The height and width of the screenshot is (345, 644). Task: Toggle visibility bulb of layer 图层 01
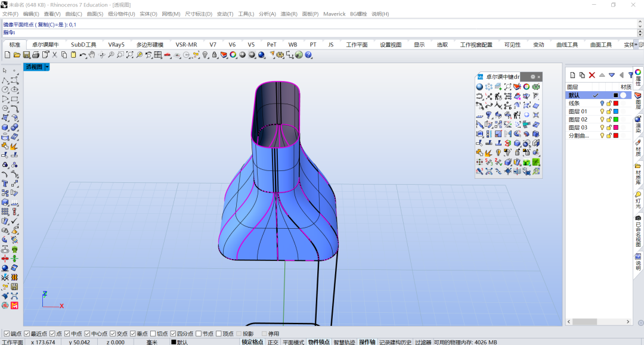tap(602, 111)
